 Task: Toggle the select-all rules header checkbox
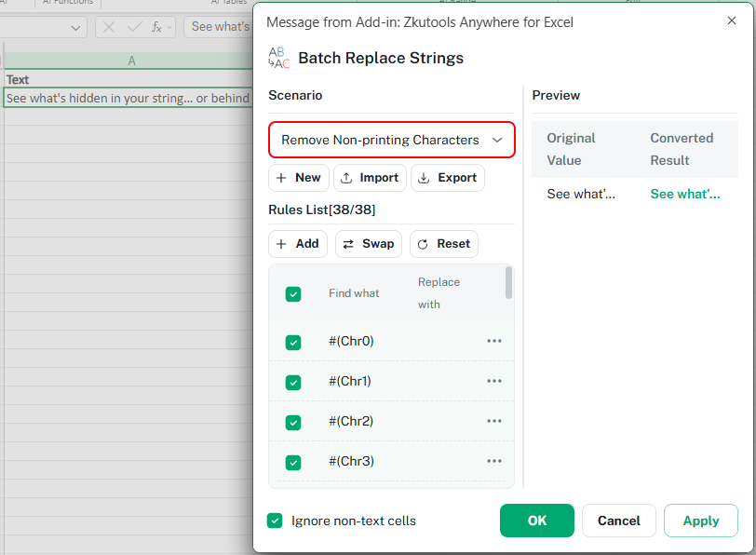coord(293,294)
